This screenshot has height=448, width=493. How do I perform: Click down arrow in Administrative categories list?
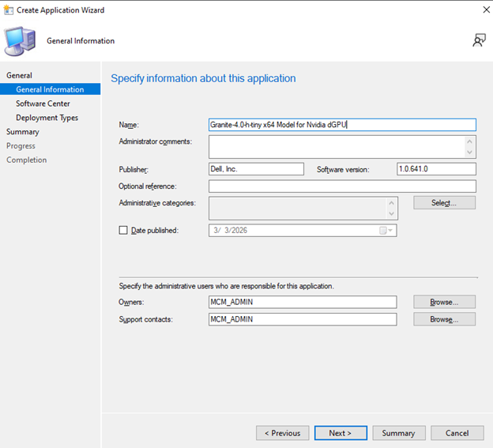[x=391, y=214]
